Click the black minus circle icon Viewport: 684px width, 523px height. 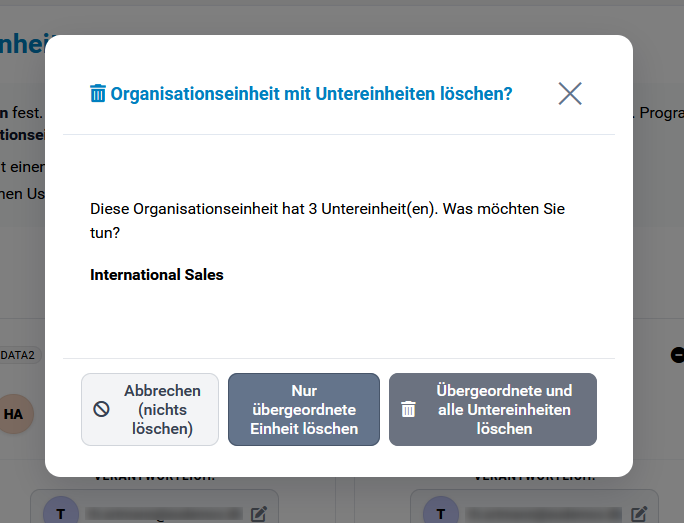click(677, 354)
